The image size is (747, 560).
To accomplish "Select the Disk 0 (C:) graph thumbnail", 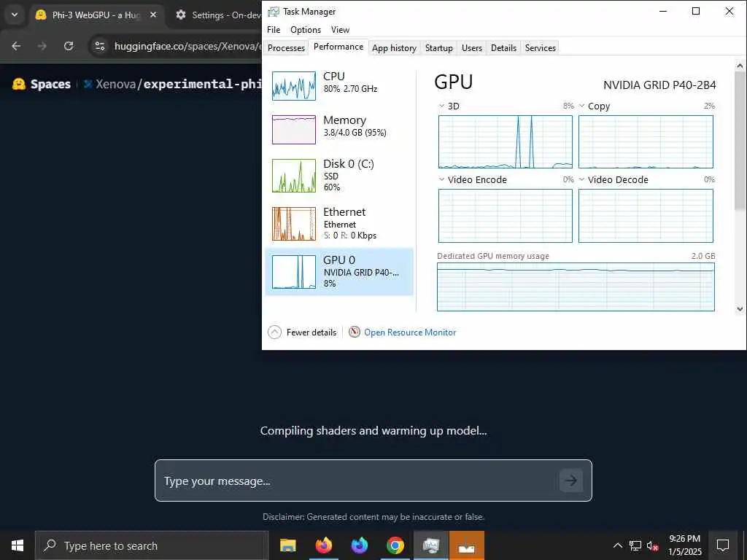I will (x=293, y=176).
